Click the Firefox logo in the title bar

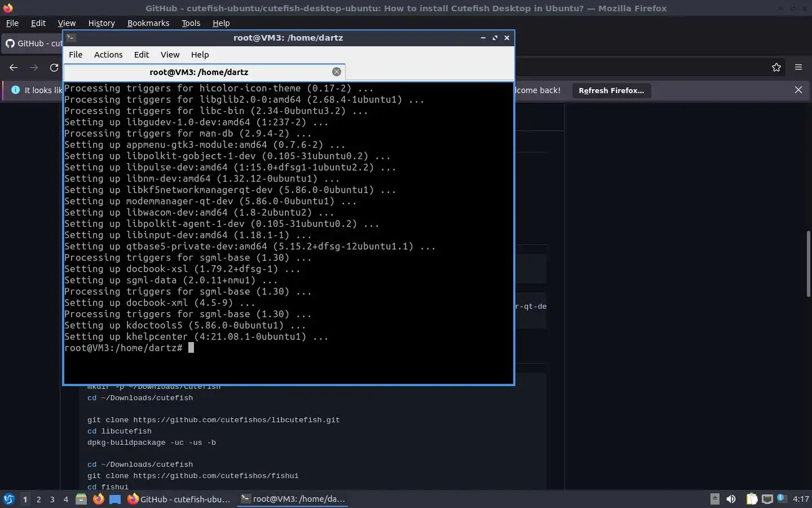8,8
